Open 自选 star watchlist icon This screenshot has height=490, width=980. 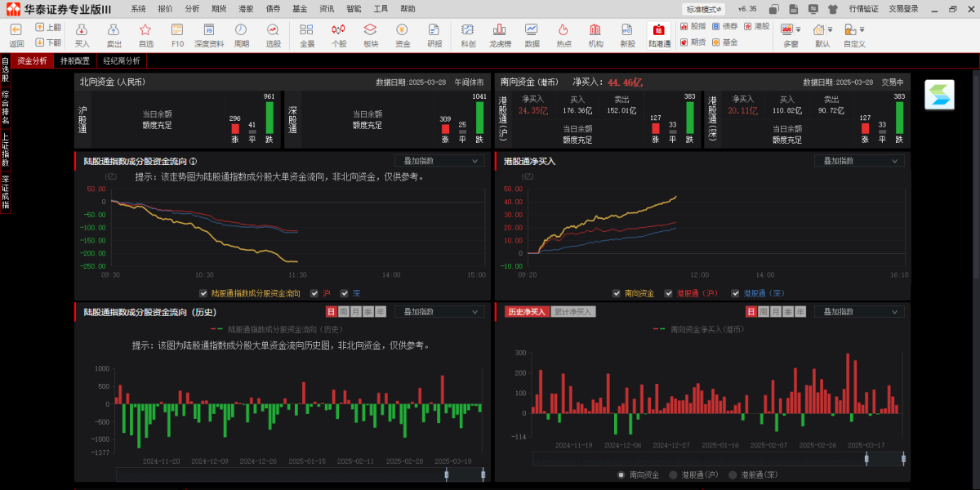(x=146, y=33)
